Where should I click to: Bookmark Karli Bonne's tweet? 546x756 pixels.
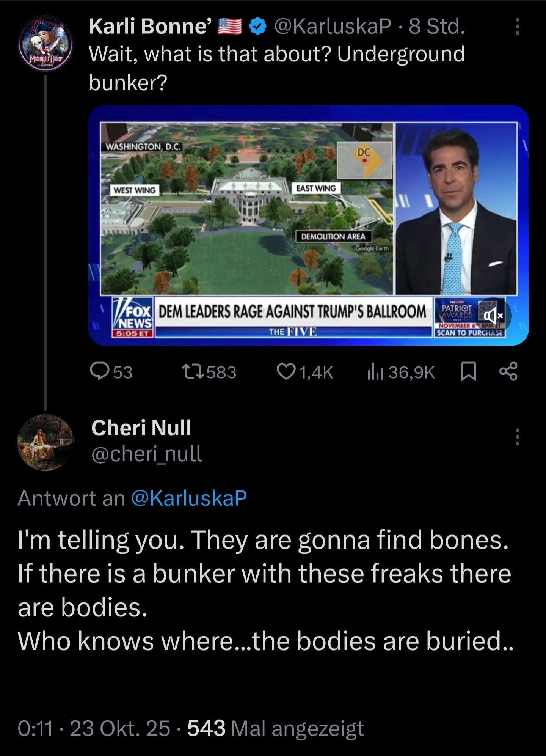(468, 371)
